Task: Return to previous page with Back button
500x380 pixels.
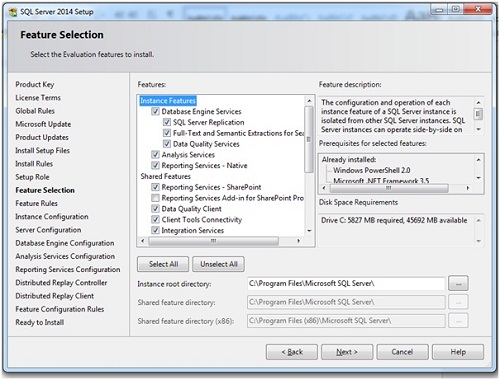Action: point(292,352)
